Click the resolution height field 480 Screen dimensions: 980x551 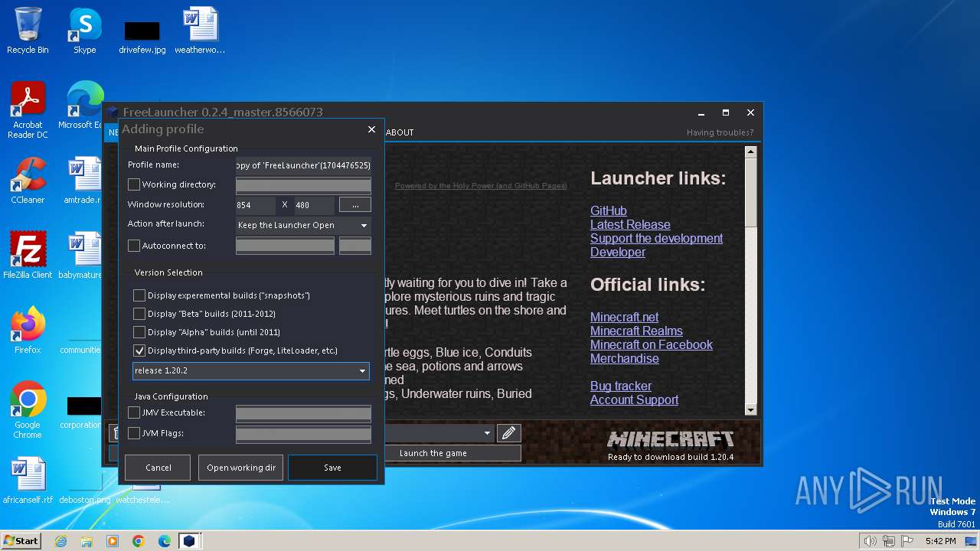314,204
